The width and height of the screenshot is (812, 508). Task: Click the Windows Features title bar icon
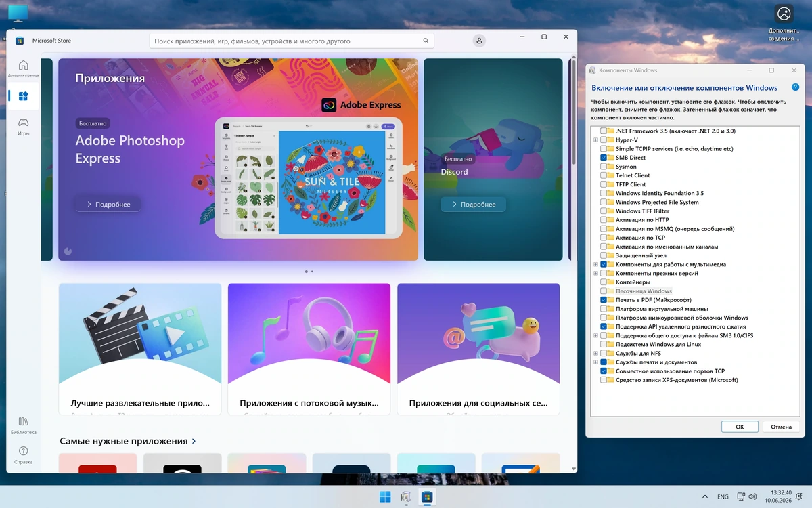click(x=593, y=70)
